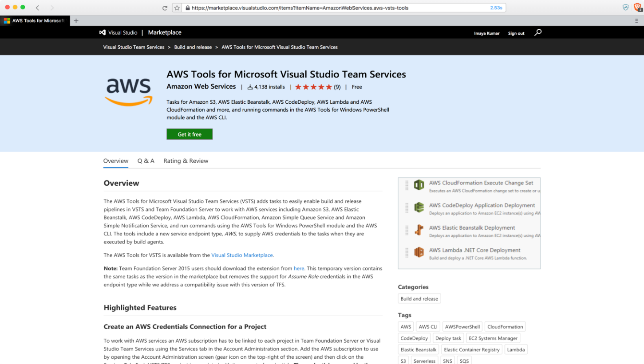
Task: Click the installs download icon
Action: 250,87
